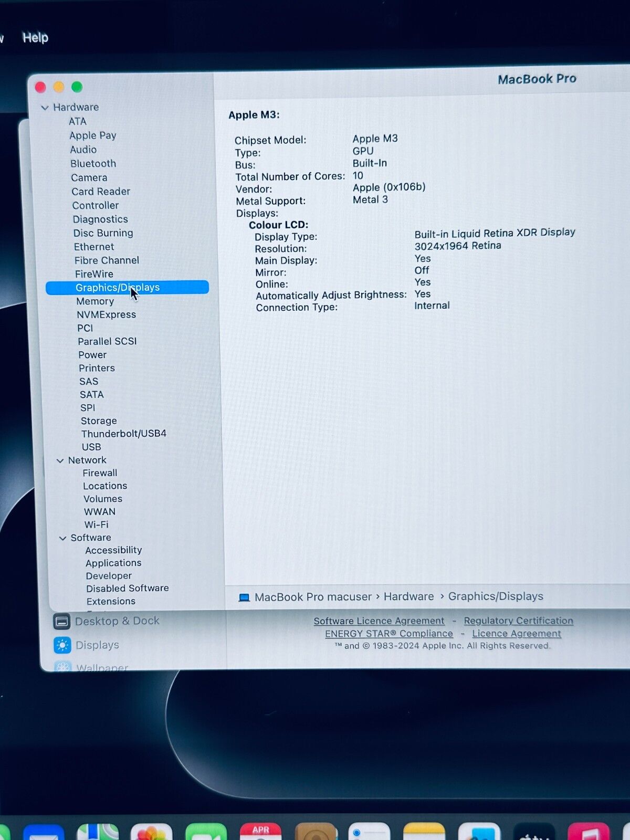Select Disabled Software in the sidebar
The width and height of the screenshot is (630, 840).
coord(128,589)
